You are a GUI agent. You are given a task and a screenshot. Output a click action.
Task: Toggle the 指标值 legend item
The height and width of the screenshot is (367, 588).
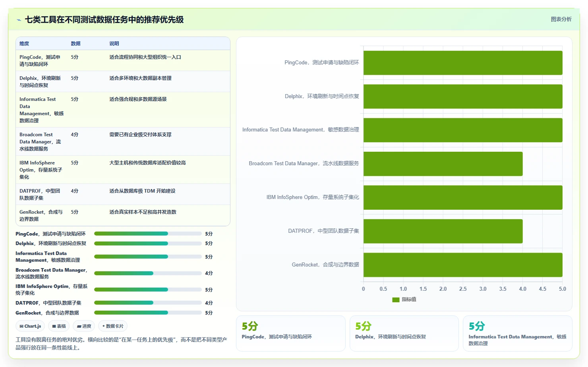[x=404, y=299]
